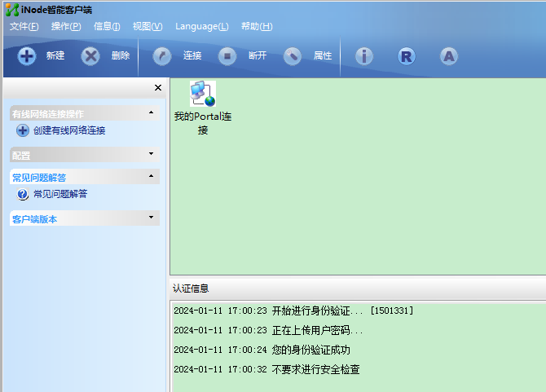Click the Properties (属性) wrench icon
The image size is (546, 392).
coord(293,56)
